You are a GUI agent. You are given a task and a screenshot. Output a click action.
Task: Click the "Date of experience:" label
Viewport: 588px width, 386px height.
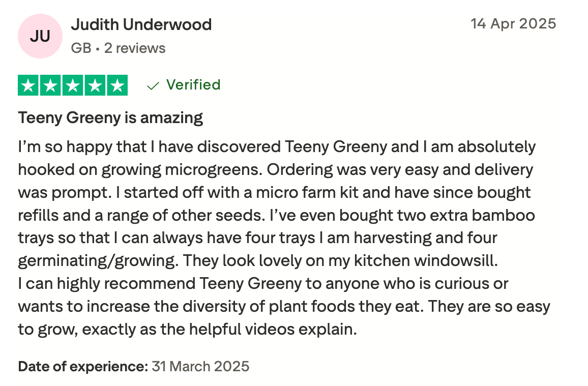83,366
